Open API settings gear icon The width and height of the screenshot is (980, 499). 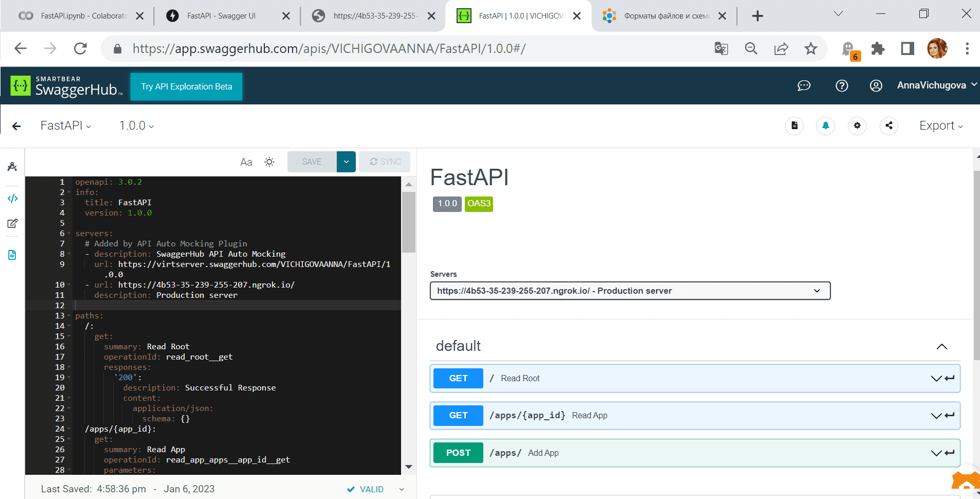point(857,126)
